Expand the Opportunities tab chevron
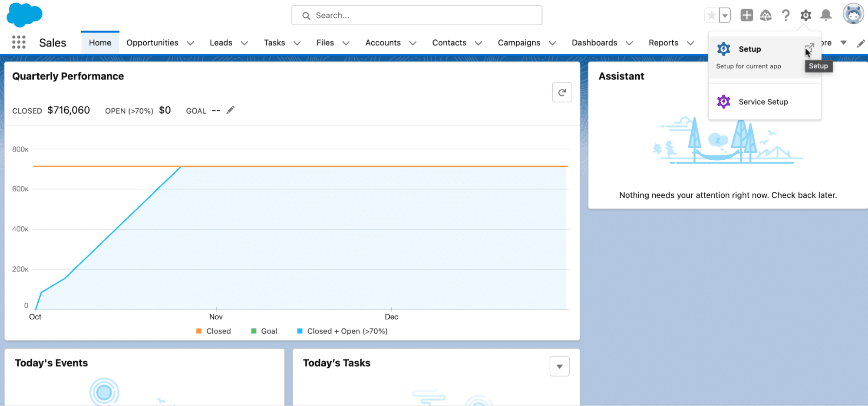This screenshot has width=868, height=406. click(x=190, y=43)
